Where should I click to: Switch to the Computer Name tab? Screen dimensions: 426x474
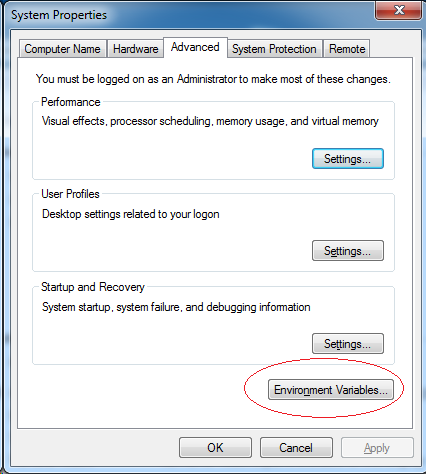63,49
